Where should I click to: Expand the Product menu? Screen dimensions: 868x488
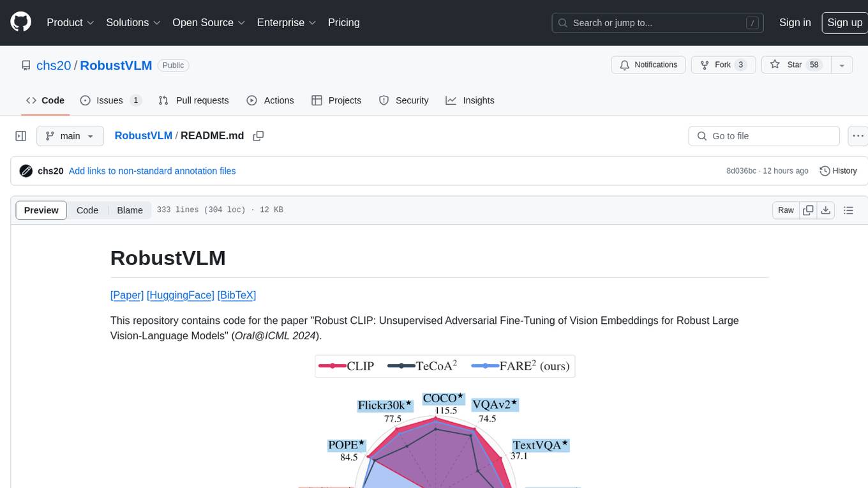point(70,22)
